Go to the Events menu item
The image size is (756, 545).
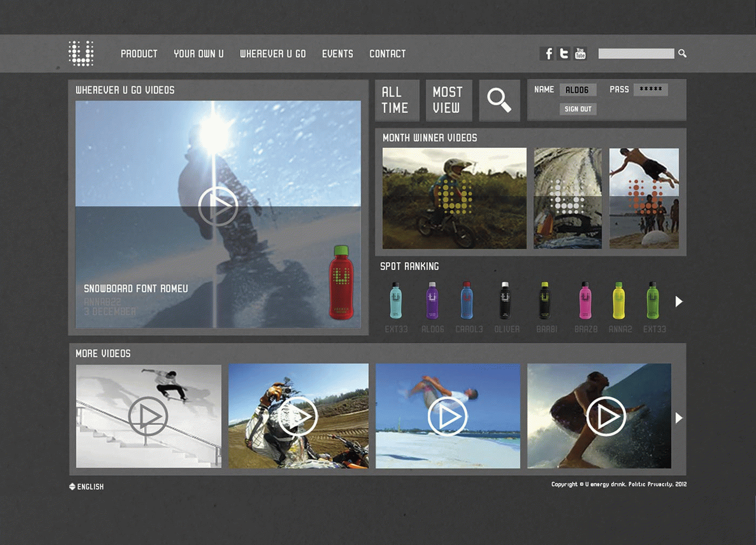tap(337, 54)
